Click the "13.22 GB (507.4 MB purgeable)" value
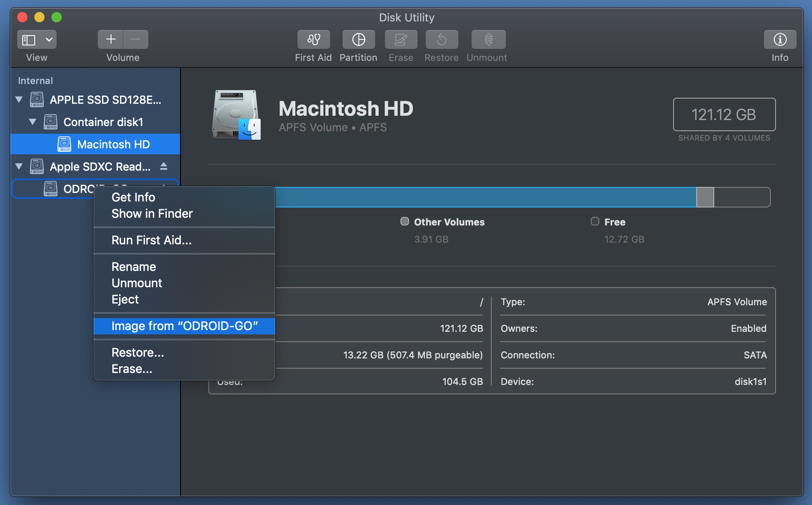Image resolution: width=812 pixels, height=505 pixels. [x=413, y=355]
